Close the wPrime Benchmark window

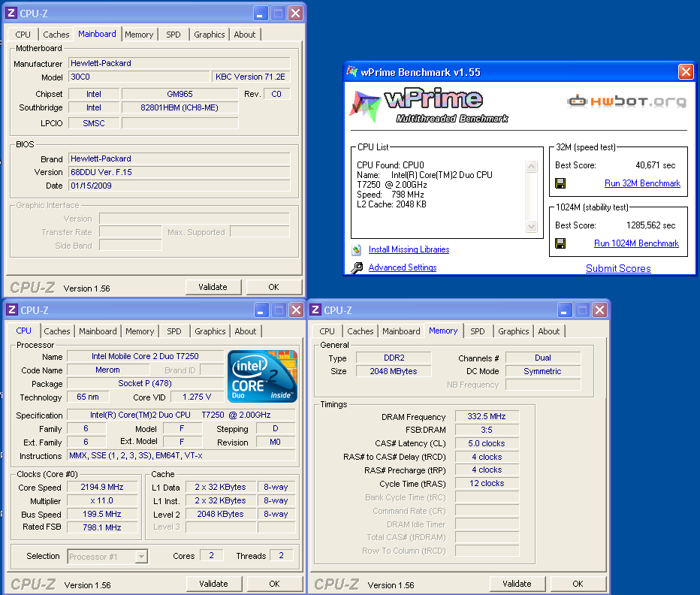coord(686,72)
